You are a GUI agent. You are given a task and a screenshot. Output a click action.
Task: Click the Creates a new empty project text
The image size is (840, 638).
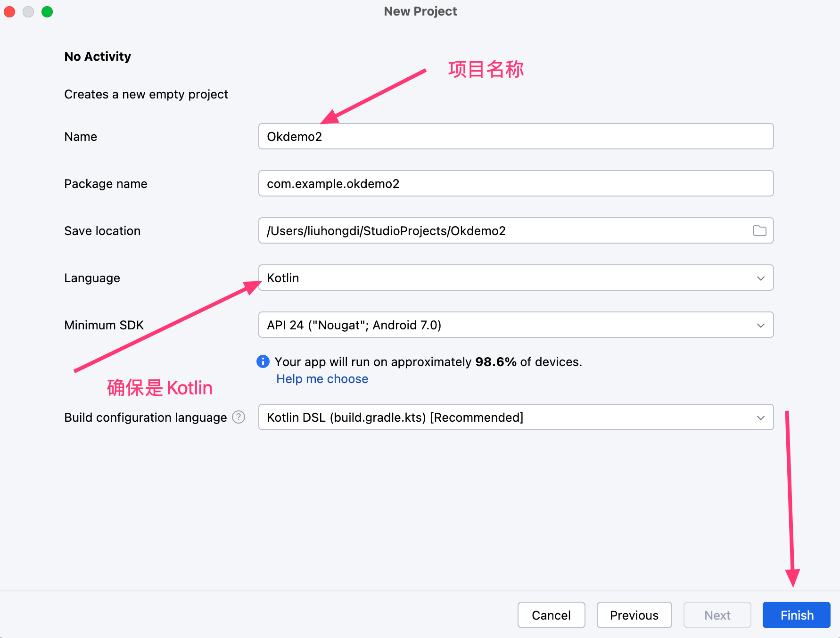[146, 94]
